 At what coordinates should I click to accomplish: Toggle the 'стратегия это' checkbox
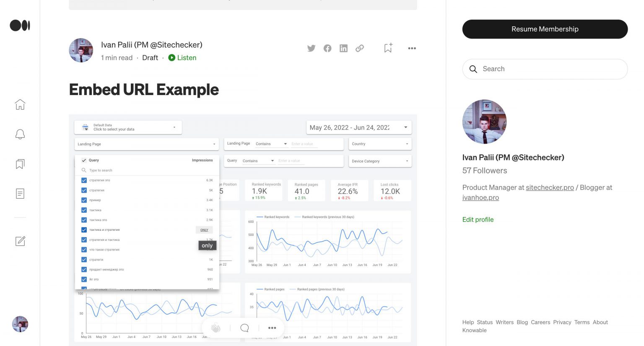tap(84, 180)
